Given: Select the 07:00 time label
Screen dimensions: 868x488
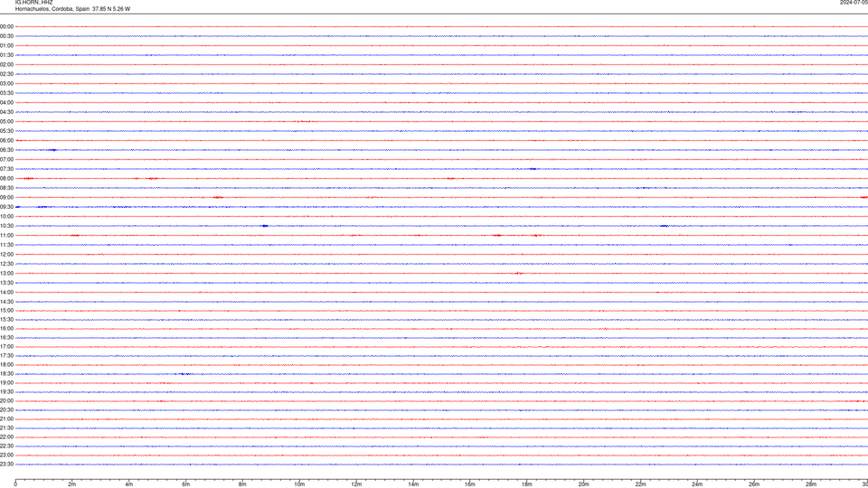Looking at the screenshot, I should 6,159.
